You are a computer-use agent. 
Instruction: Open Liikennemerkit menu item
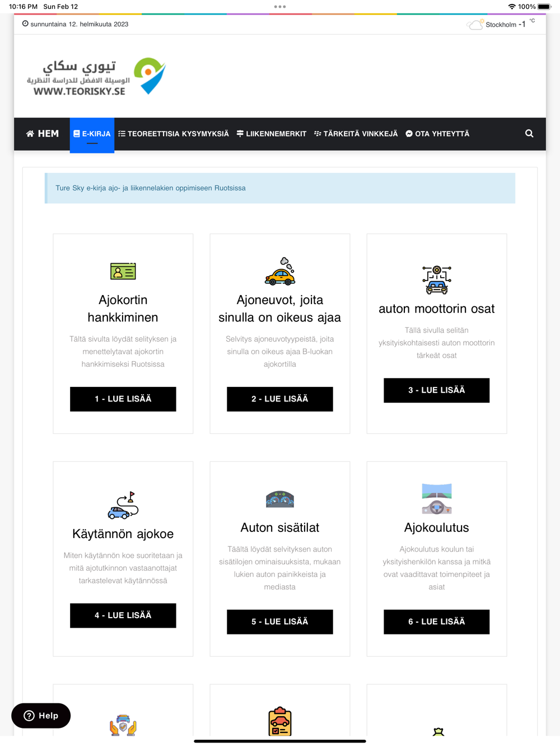[x=272, y=134]
